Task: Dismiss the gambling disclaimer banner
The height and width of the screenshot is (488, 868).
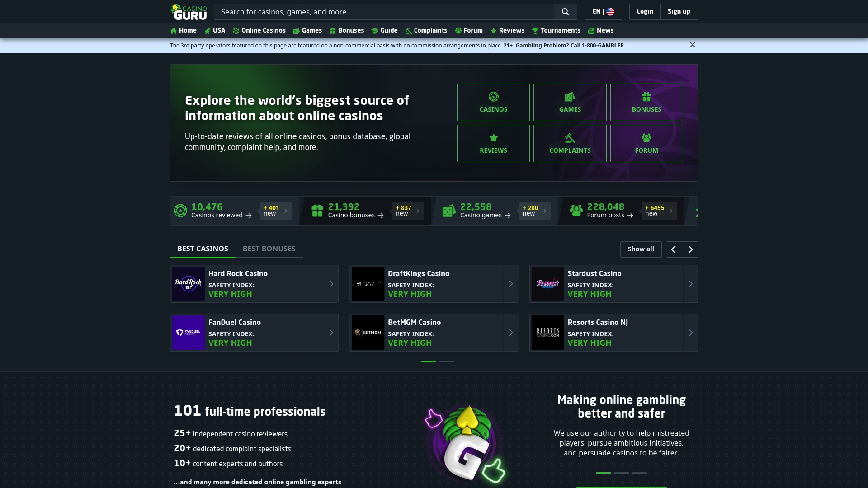Action: coord(693,45)
